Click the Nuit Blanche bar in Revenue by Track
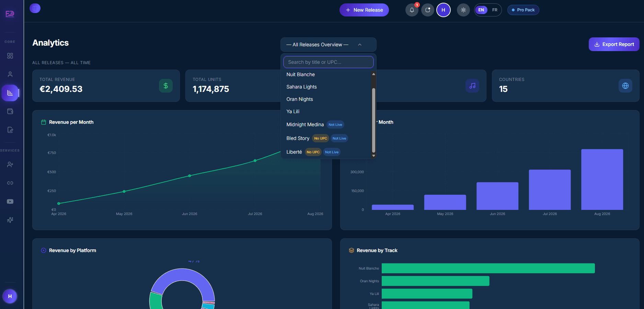 coord(488,268)
